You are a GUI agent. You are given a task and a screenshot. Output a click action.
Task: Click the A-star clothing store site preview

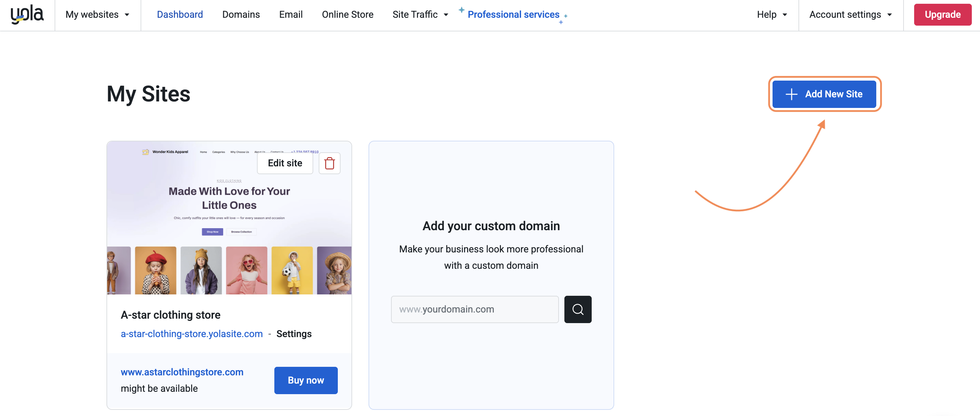click(x=229, y=218)
